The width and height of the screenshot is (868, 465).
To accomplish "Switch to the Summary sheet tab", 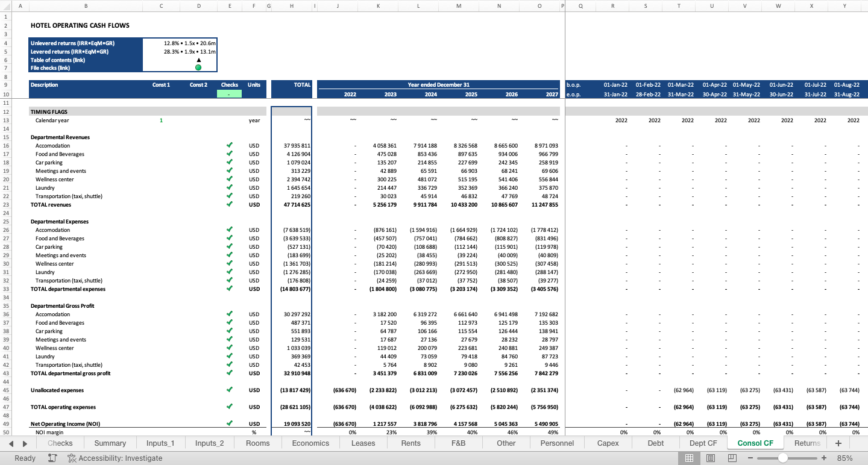I will (x=110, y=443).
